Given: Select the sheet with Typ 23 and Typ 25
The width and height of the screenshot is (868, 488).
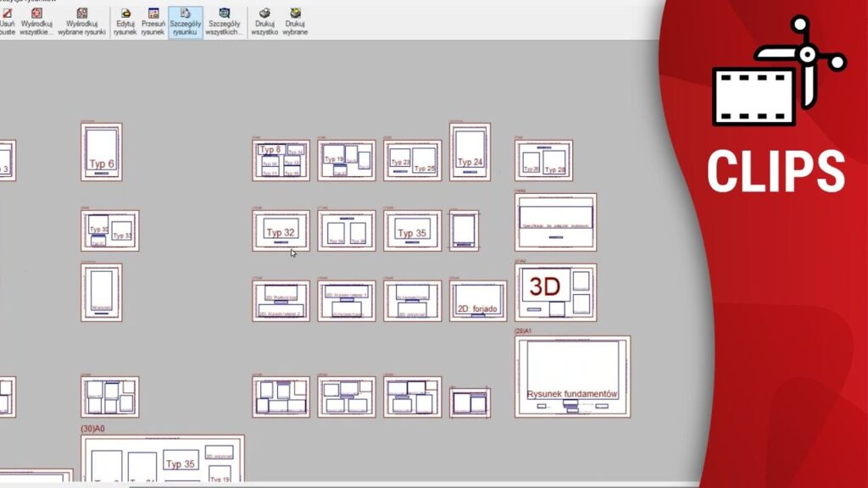Looking at the screenshot, I should [x=412, y=160].
